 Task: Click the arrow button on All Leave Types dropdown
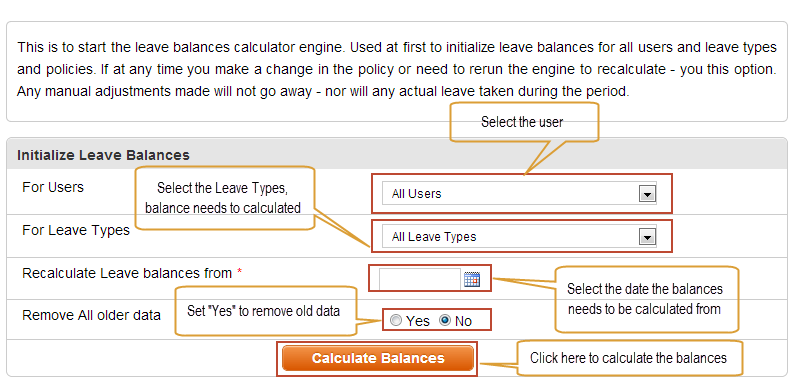click(647, 237)
